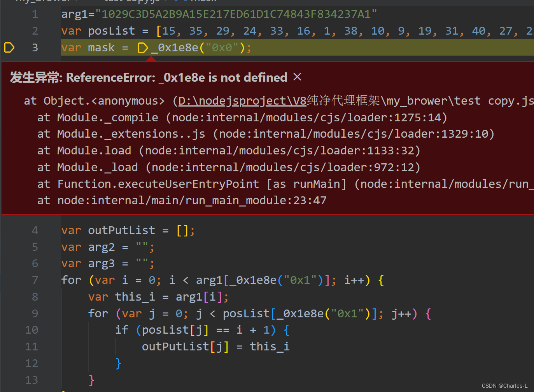
Task: Click the if keyword on line 10
Action: (122, 330)
